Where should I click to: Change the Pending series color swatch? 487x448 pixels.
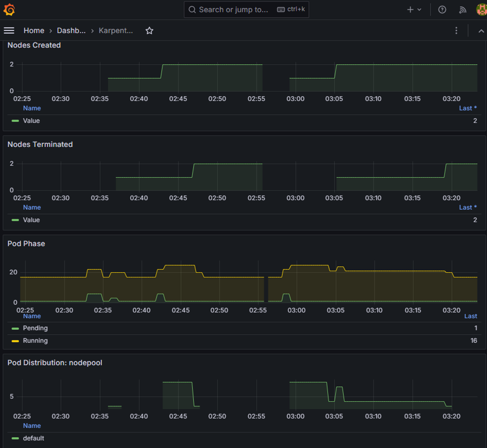15,328
